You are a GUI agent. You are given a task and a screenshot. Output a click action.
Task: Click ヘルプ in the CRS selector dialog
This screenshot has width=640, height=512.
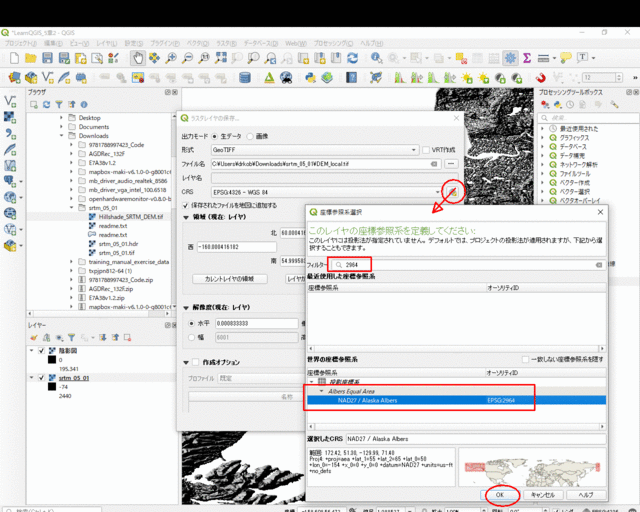point(586,494)
